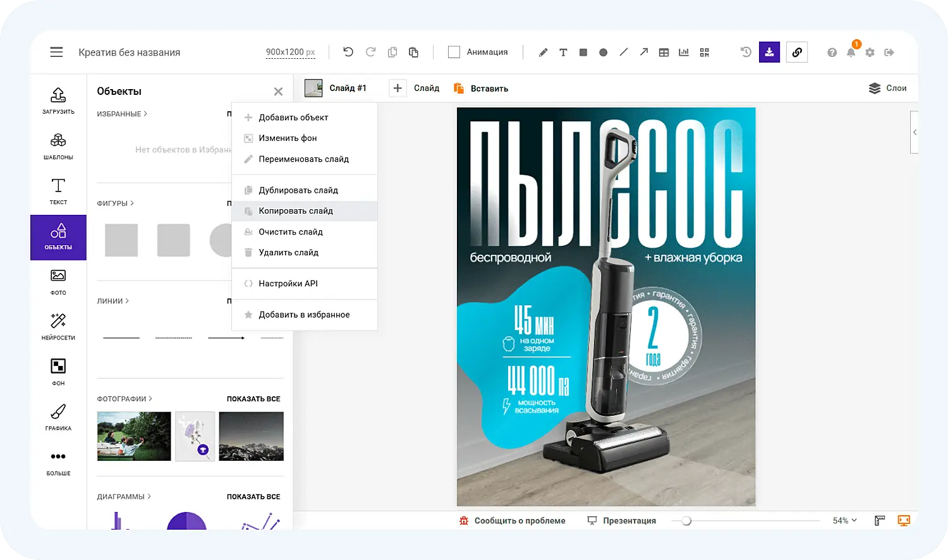The image size is (948, 560).
Task: Open the 54% zoom level dropdown
Action: click(x=844, y=520)
